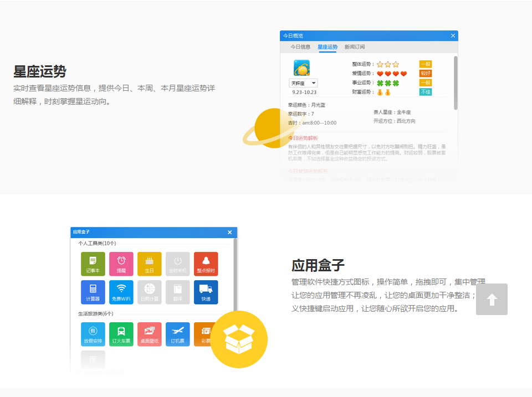The width and height of the screenshot is (532, 397).
Task: Switch to the 新闻订阅 tab
Action: pyautogui.click(x=355, y=47)
